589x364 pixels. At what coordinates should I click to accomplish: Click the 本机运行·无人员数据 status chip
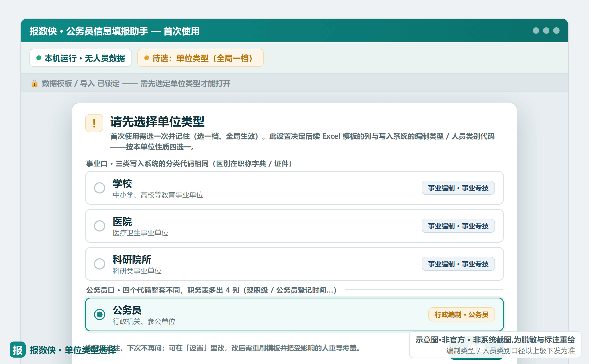(x=81, y=58)
